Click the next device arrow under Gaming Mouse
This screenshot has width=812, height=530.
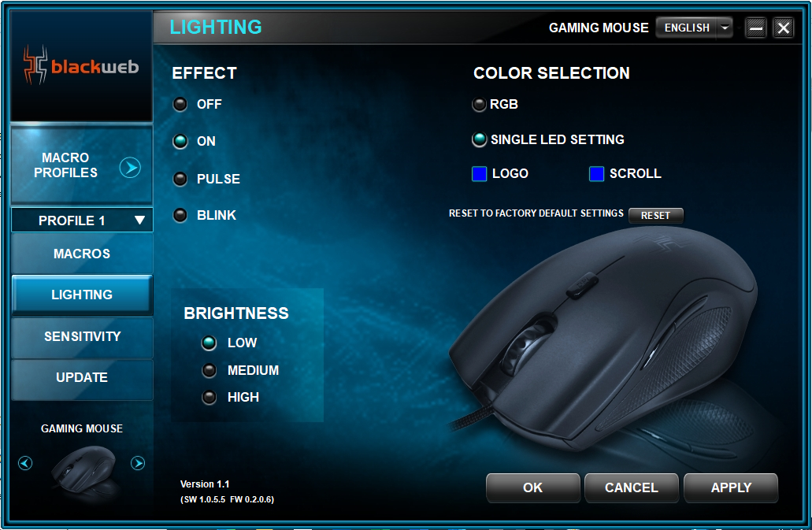point(138,463)
